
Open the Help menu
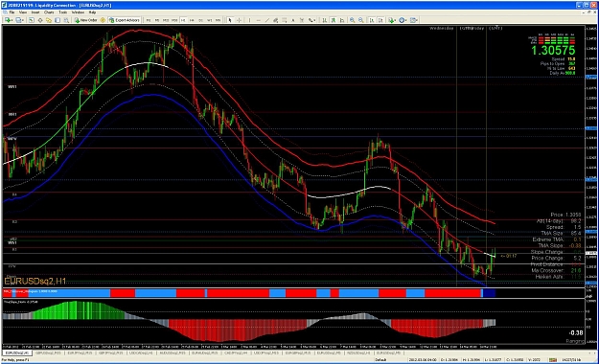click(x=92, y=12)
